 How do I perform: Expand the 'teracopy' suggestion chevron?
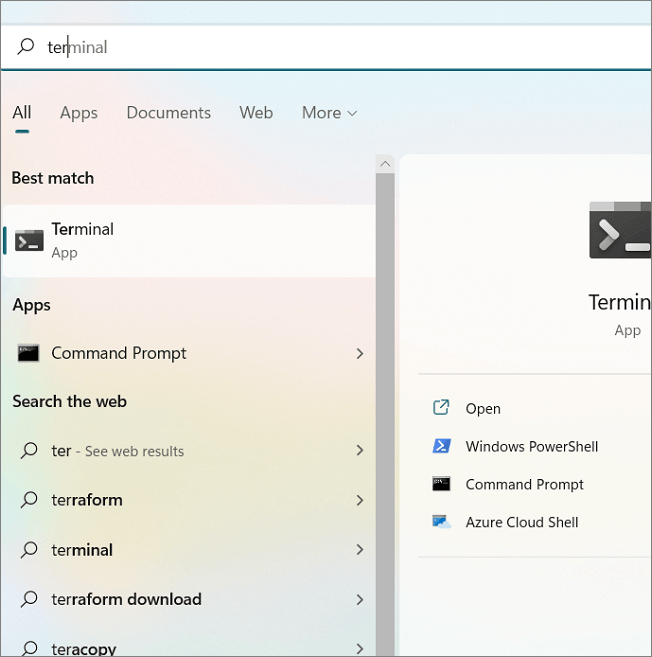(x=360, y=649)
